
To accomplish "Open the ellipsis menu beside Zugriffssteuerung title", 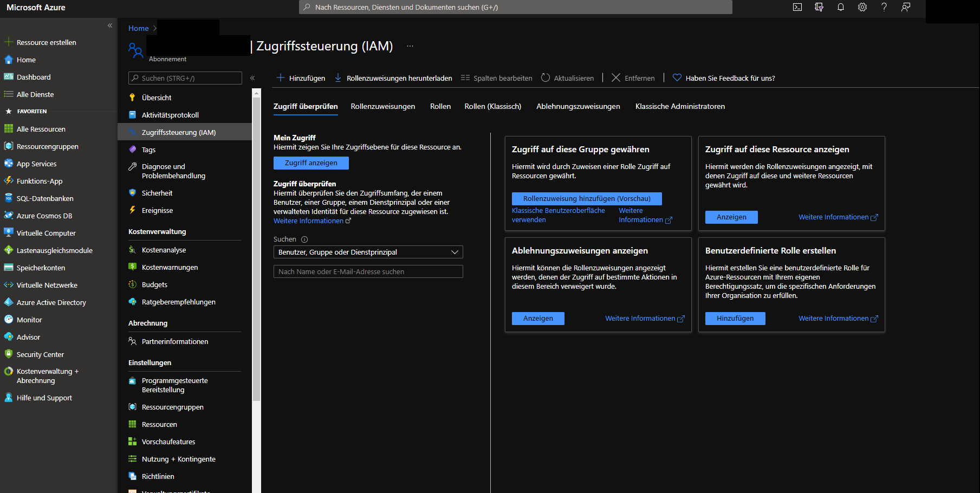I will click(x=410, y=46).
